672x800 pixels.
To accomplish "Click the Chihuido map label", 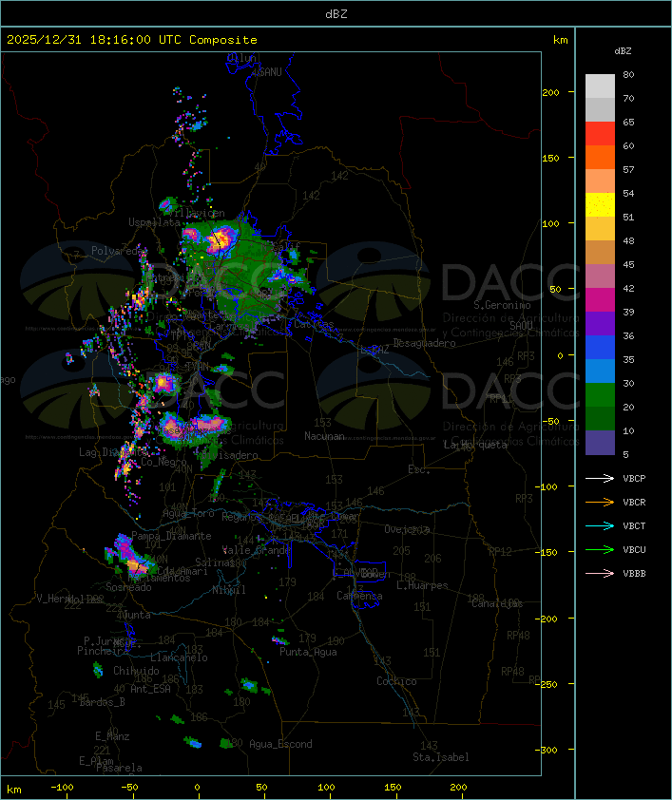I will pyautogui.click(x=136, y=671).
